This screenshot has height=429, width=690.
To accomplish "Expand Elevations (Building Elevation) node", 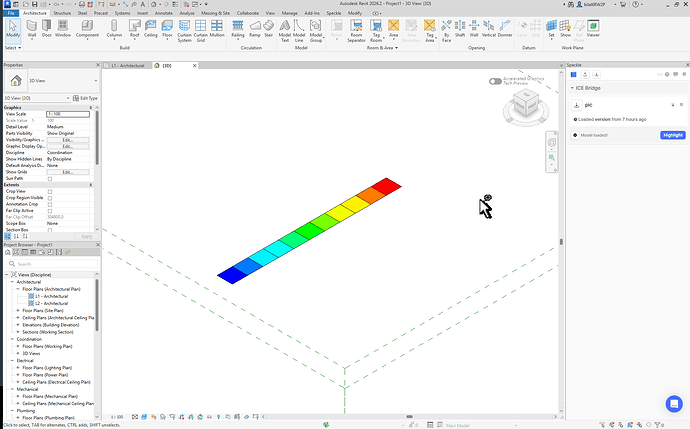I will 18,325.
